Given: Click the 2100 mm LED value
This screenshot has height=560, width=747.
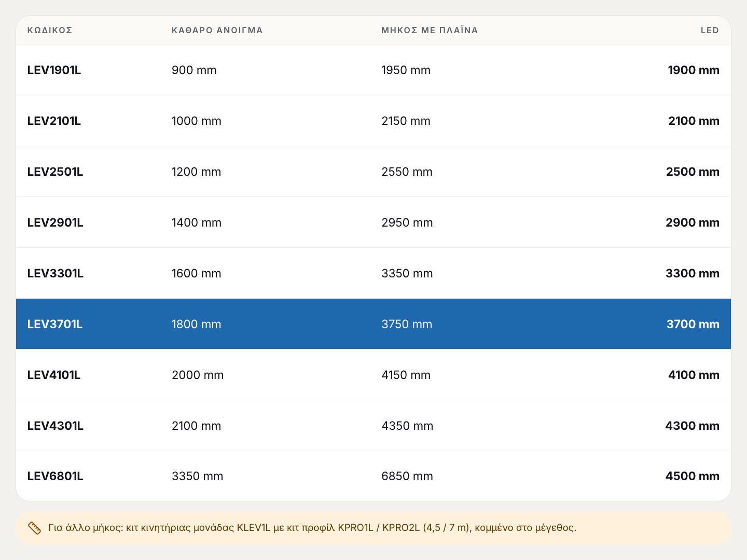Looking at the screenshot, I should click(694, 121).
